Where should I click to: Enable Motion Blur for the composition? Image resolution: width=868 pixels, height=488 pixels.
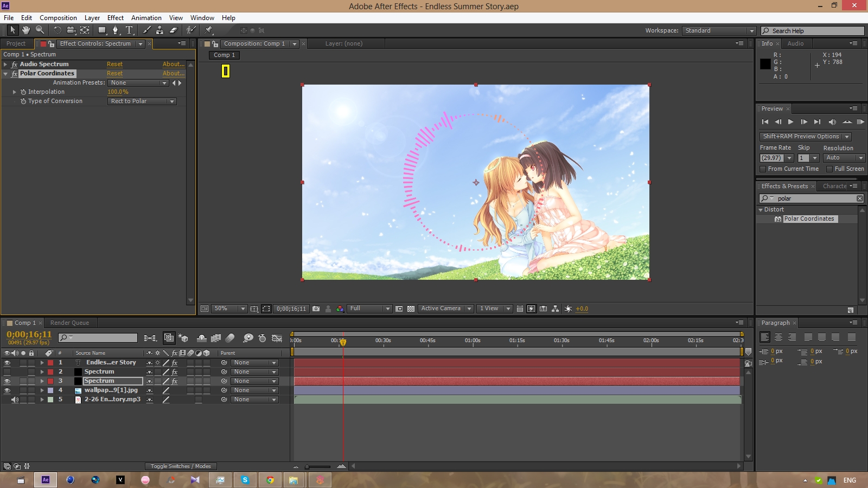230,338
